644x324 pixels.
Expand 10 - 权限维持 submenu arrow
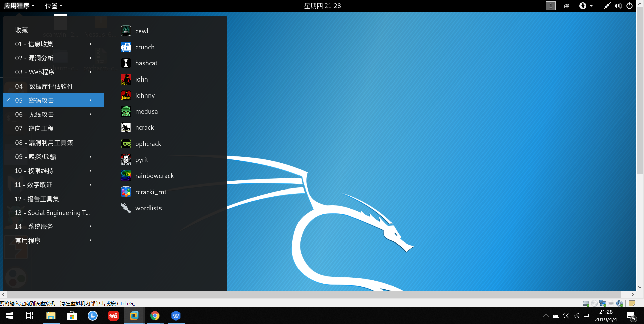(x=90, y=171)
